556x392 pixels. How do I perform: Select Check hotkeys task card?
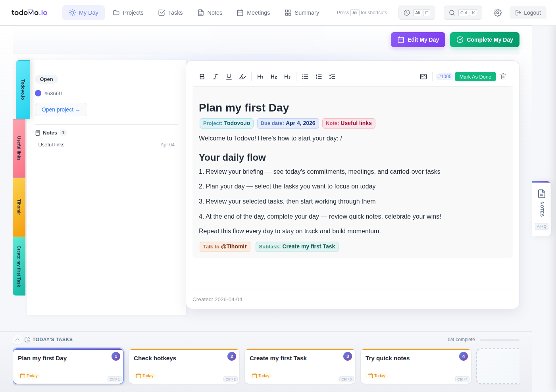point(184,366)
